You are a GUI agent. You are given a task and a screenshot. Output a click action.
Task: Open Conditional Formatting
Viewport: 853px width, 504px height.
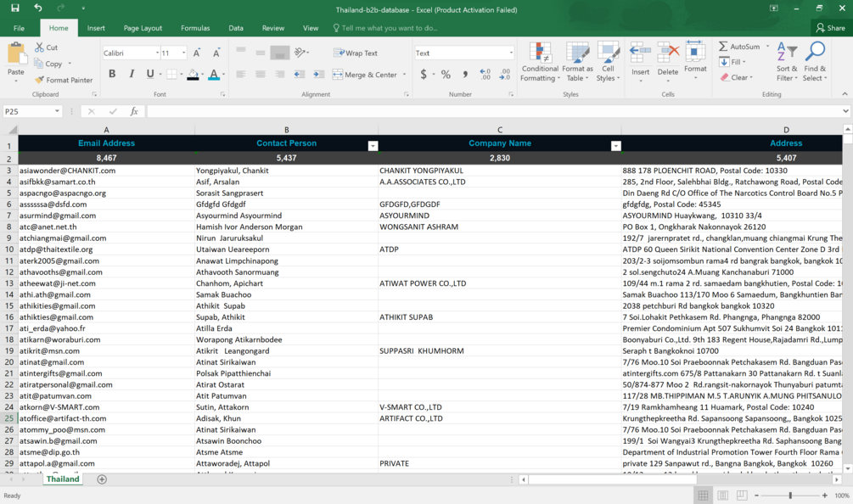coord(540,62)
